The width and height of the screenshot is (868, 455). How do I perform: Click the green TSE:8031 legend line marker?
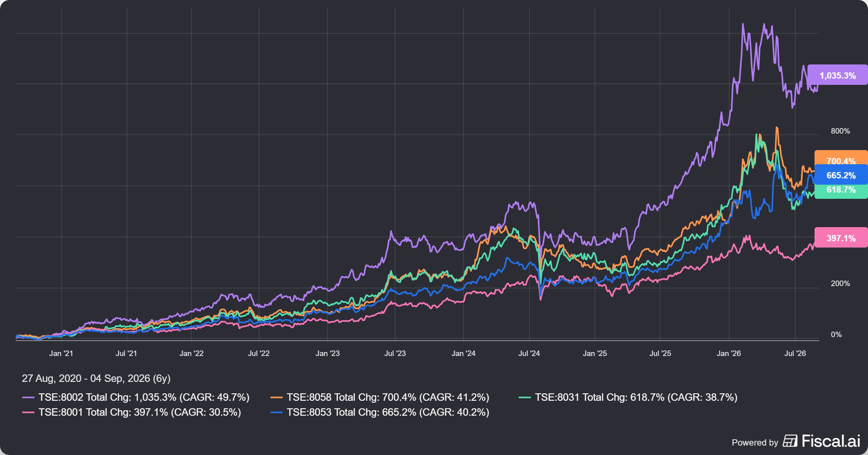(525, 398)
